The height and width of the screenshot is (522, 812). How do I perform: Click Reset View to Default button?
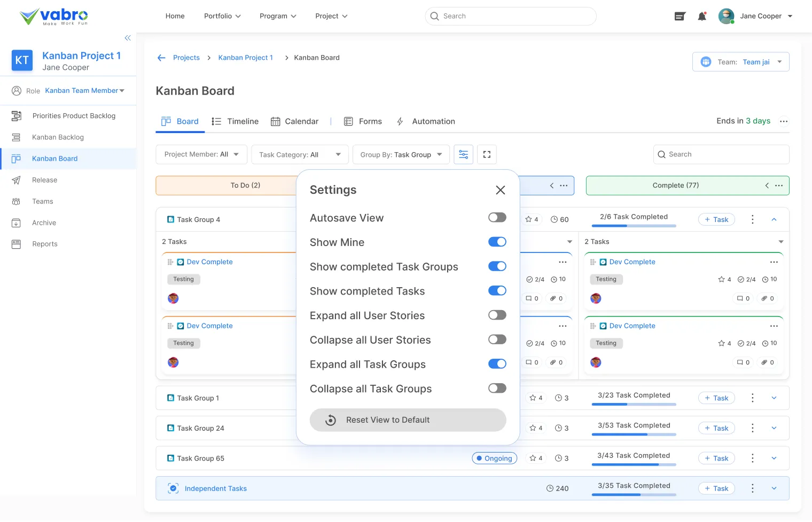(x=408, y=420)
